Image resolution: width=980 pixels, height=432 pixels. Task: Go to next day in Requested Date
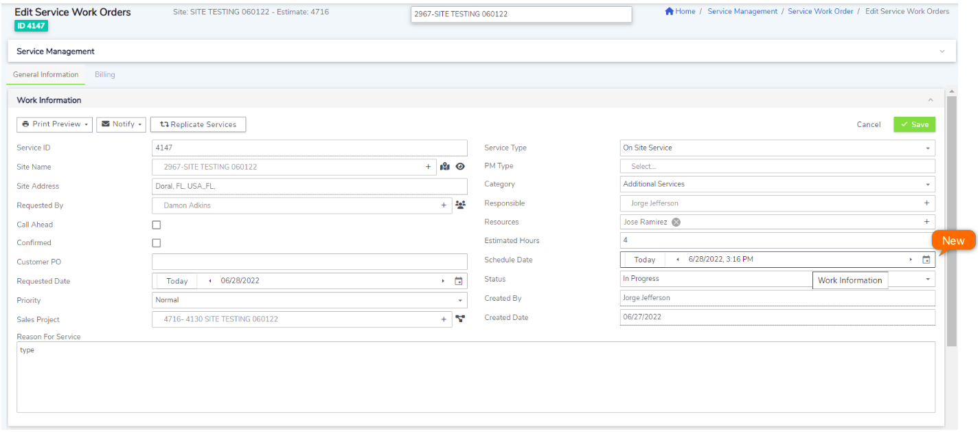(443, 281)
